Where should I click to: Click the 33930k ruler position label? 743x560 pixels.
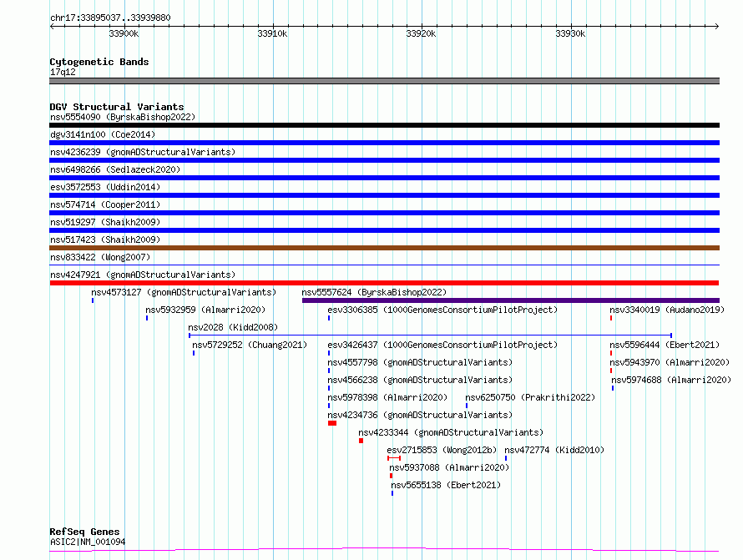[570, 33]
